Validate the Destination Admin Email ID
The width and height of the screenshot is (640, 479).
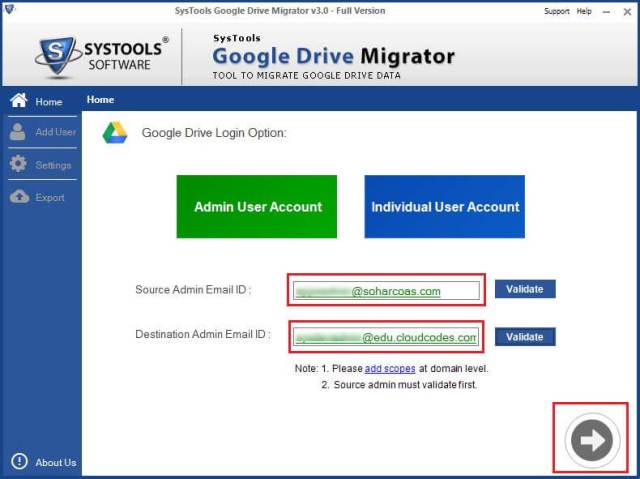coord(525,337)
